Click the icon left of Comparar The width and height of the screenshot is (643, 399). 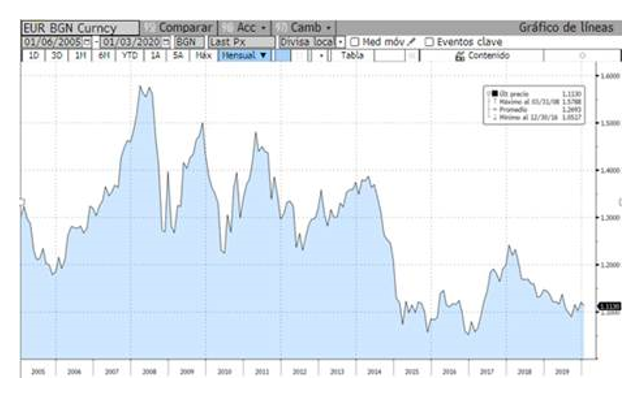150,28
